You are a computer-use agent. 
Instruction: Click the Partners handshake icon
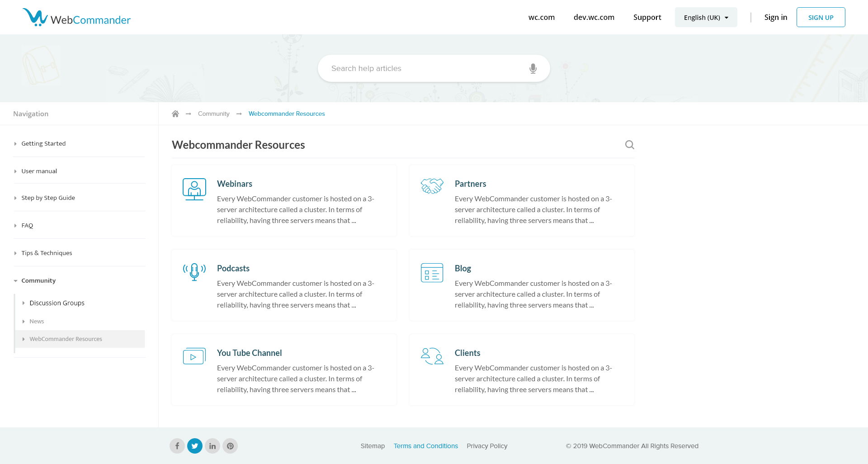[x=432, y=186]
